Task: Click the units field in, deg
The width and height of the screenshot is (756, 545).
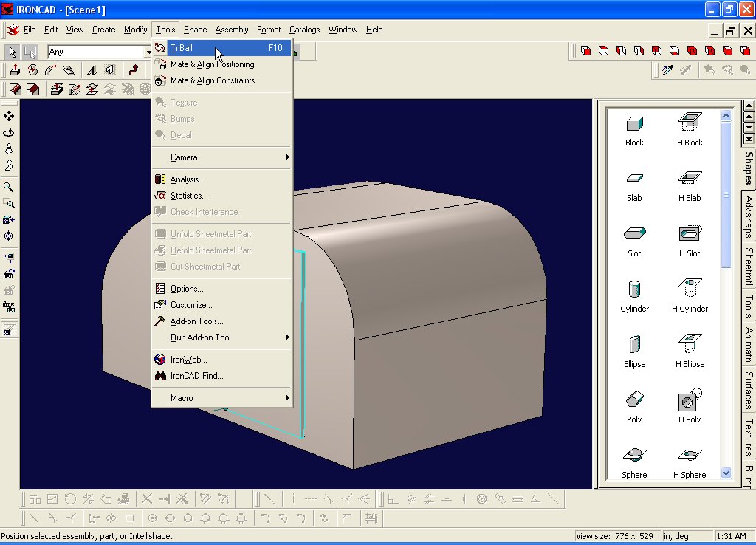Action: [687, 536]
